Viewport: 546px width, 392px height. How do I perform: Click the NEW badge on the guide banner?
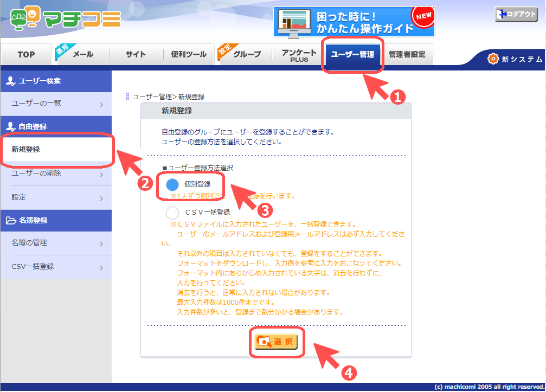(423, 16)
